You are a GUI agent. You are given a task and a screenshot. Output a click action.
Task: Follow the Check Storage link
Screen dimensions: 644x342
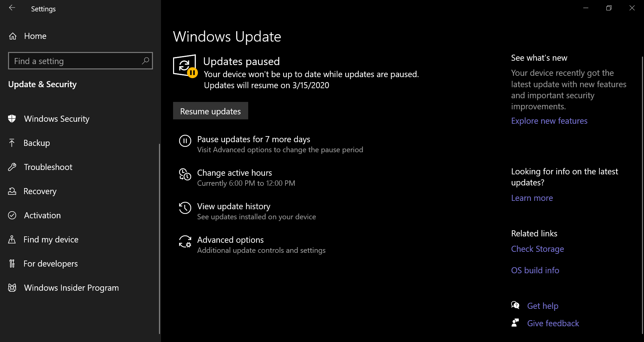(537, 249)
